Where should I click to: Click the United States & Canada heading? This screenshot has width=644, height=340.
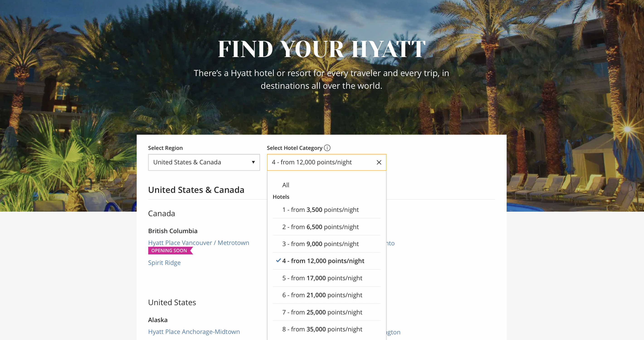click(196, 190)
